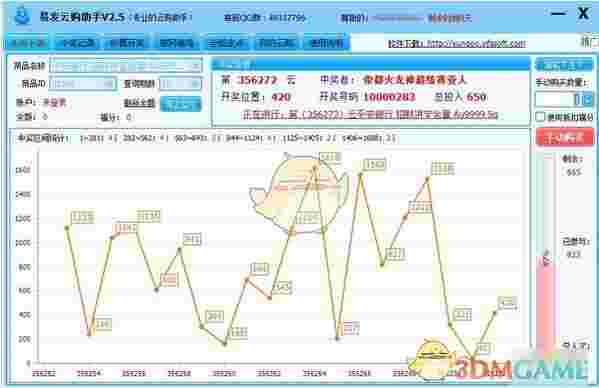Image resolution: width=599 pixels, height=388 pixels.
Task: Click the underlined link beside 账户
Action: pos(139,103)
